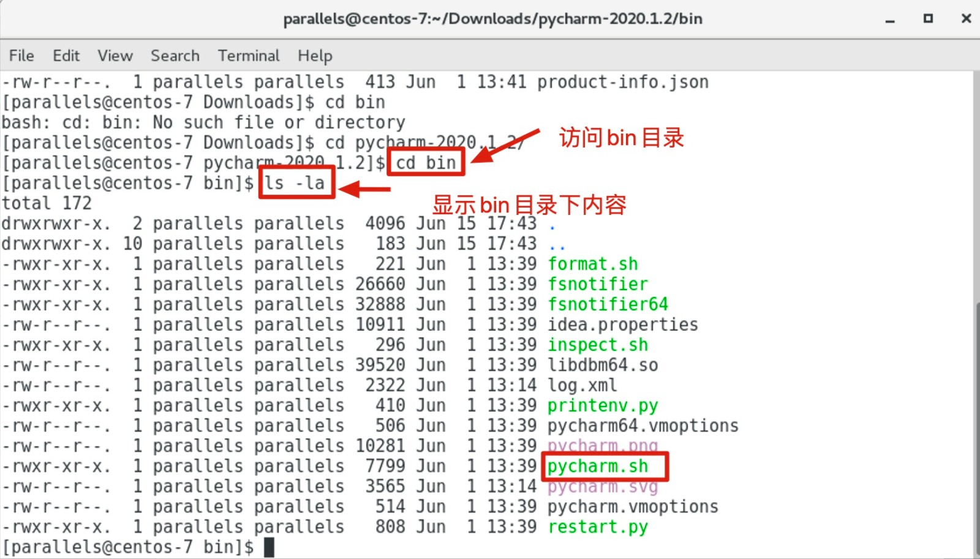Click the restart.py file name
Screen dimensions: 980x559
pyautogui.click(x=598, y=527)
